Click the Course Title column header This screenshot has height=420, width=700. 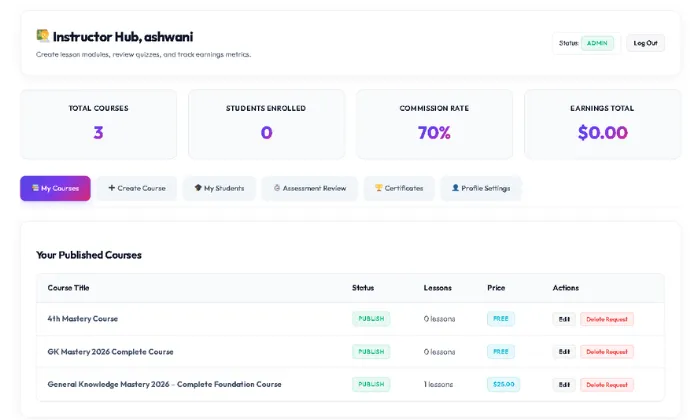[68, 288]
